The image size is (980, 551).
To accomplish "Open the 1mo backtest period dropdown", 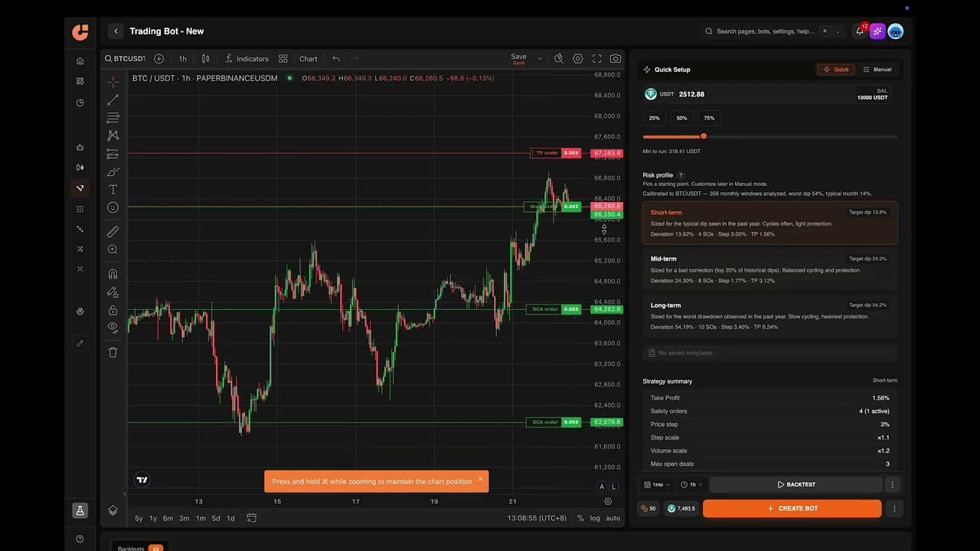I will pos(657,484).
